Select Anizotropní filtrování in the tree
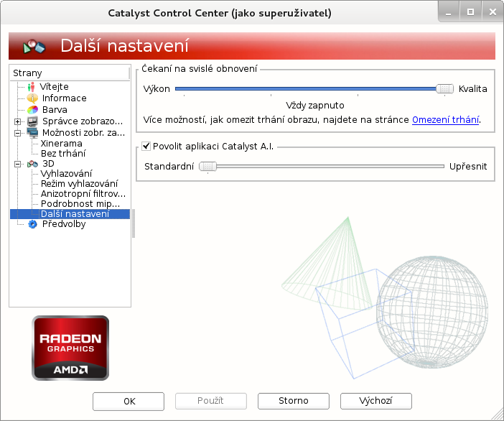 click(x=83, y=194)
